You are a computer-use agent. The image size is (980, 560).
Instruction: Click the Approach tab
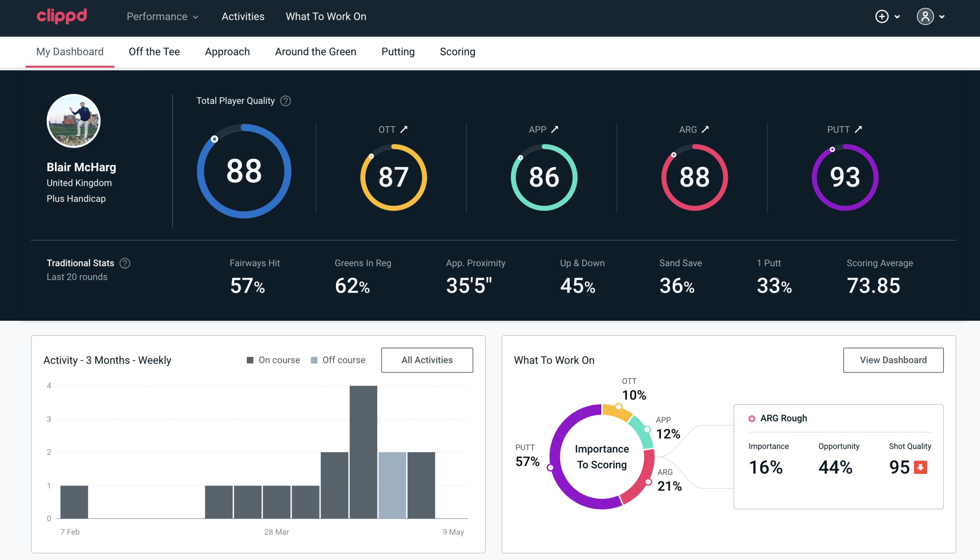pos(228,51)
